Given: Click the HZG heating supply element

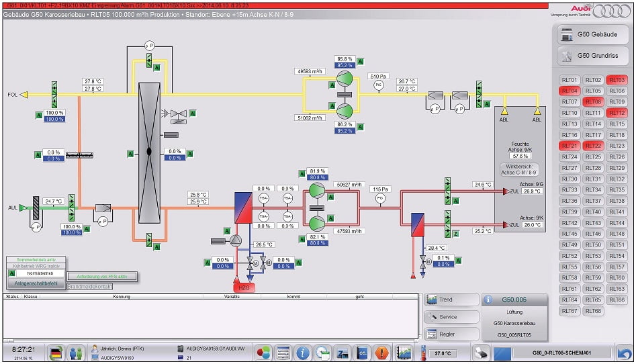Looking at the screenshot, I should pos(244,287).
